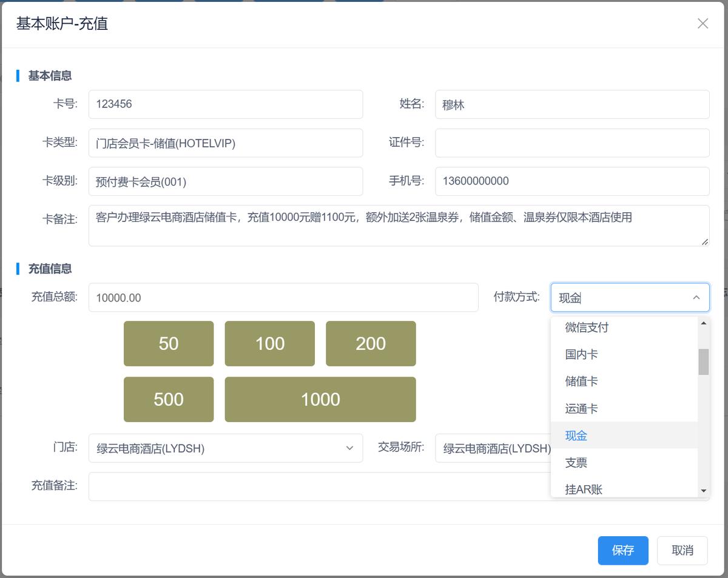The height and width of the screenshot is (578, 728).
Task: Click the 50 quick amount button
Action: [168, 343]
